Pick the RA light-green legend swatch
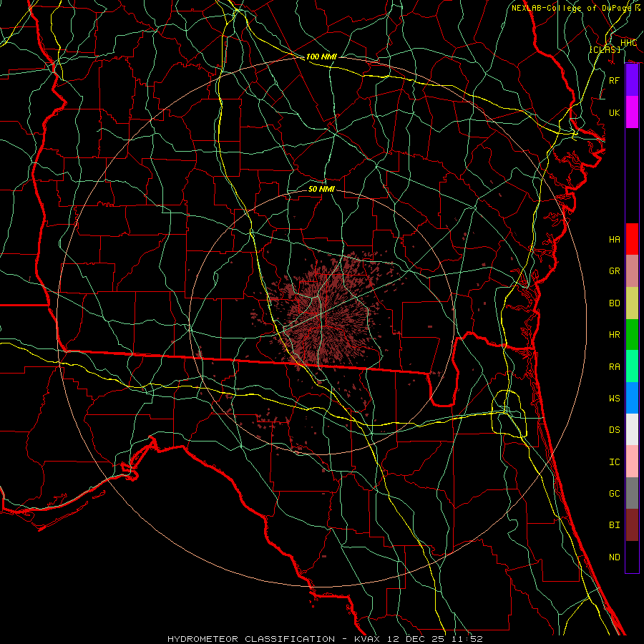The width and height of the screenshot is (644, 644). [x=632, y=366]
